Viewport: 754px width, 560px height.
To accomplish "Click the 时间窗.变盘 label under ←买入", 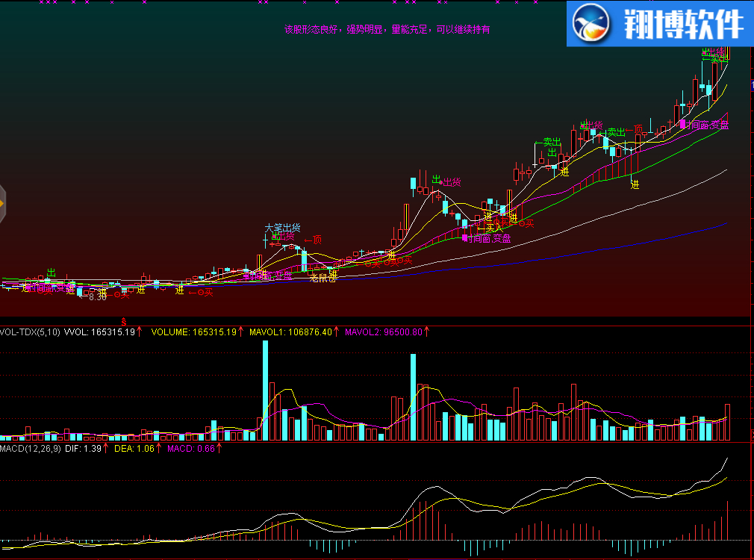I will click(488, 239).
